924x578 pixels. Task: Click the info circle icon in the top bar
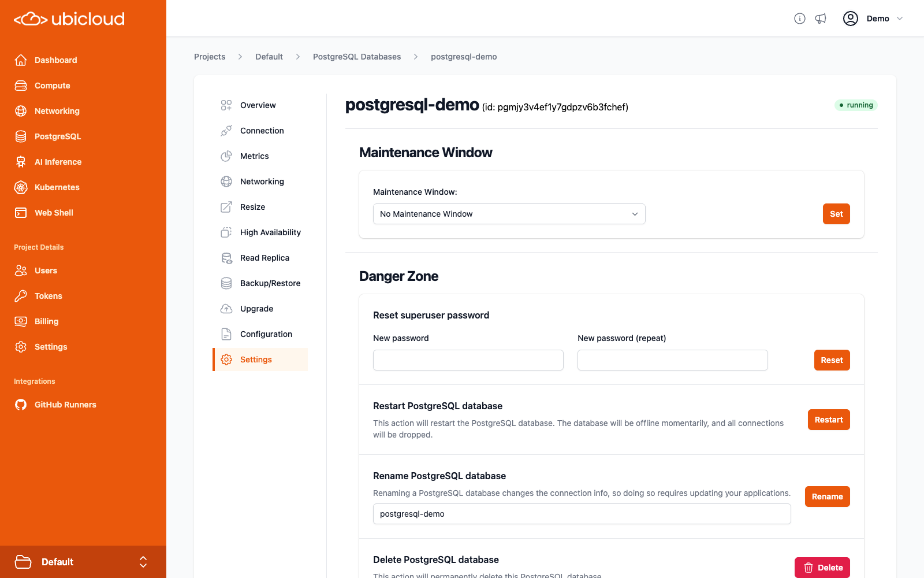800,18
